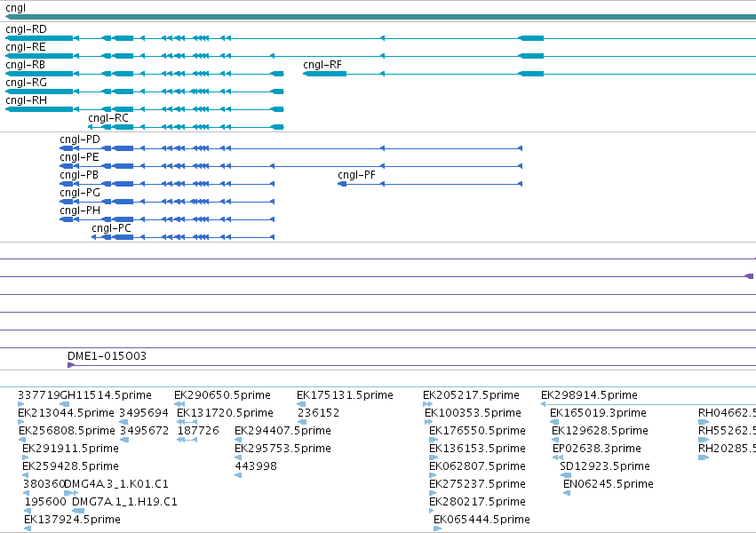Select the thick 3' exon block of cngl-RF

(x=324, y=74)
